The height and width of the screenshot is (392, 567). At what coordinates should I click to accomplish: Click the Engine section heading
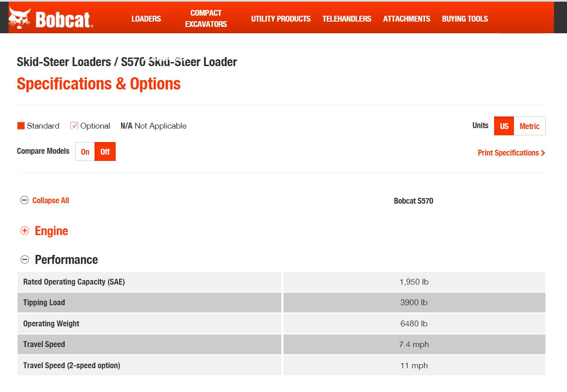[x=51, y=231]
